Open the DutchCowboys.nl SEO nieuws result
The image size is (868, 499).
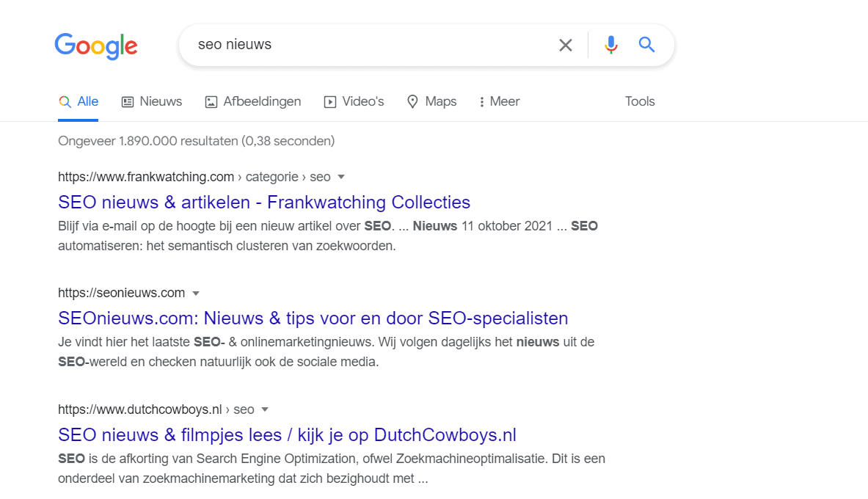pyautogui.click(x=287, y=435)
